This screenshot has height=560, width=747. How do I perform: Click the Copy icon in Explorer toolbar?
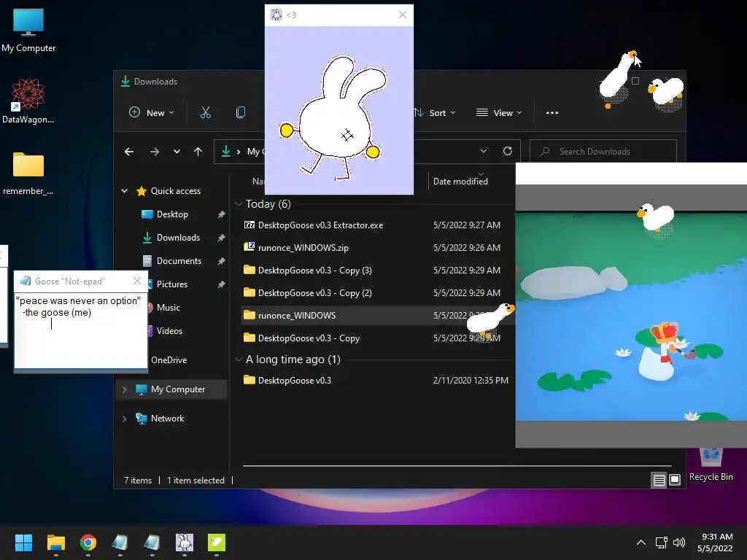241,113
